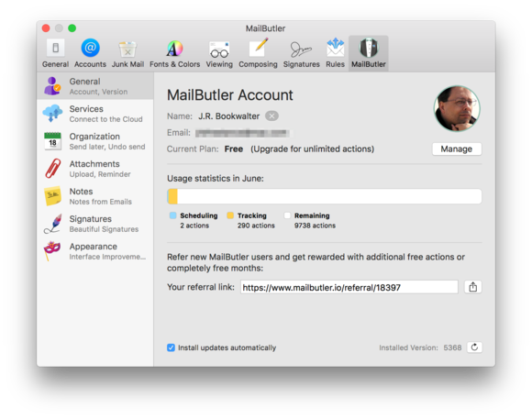Viewport: 532px width, 419px height.
Task: Select the Organization calendar icon
Action: (x=52, y=141)
